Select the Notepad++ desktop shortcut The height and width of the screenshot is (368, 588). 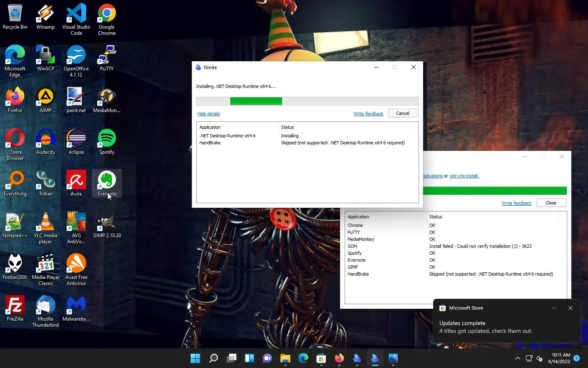pyautogui.click(x=15, y=225)
